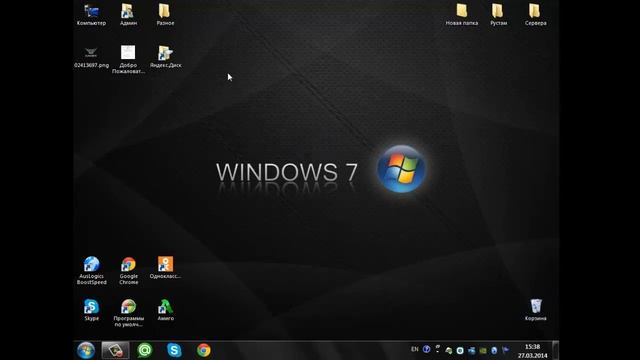Click the blue question mark tray icon
This screenshot has width=640, height=360.
(427, 349)
